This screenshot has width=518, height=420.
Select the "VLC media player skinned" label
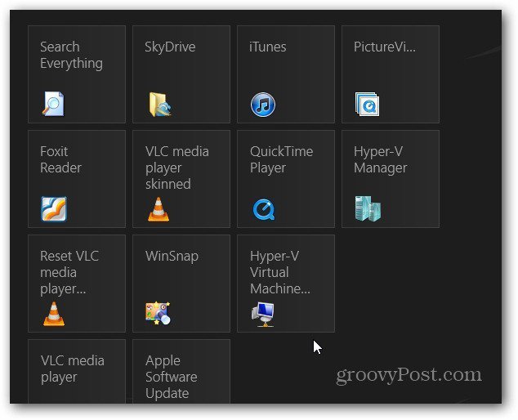coord(177,168)
